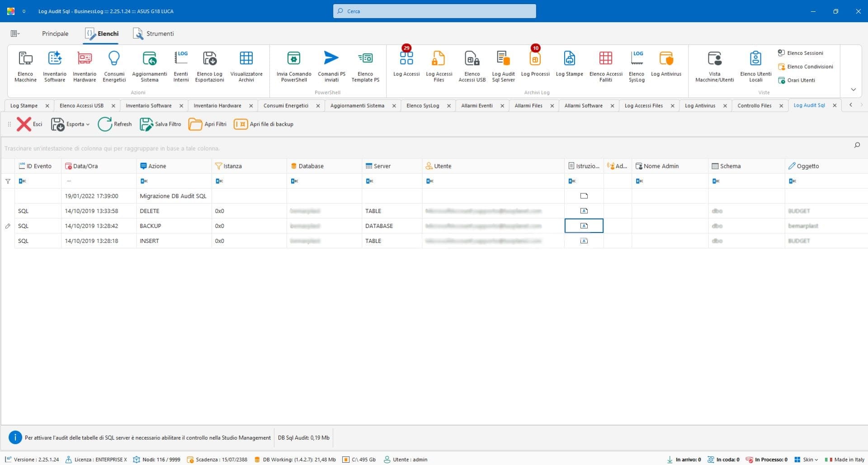The width and height of the screenshot is (868, 465).
Task: Click the Refresh toolbar button
Action: (115, 124)
